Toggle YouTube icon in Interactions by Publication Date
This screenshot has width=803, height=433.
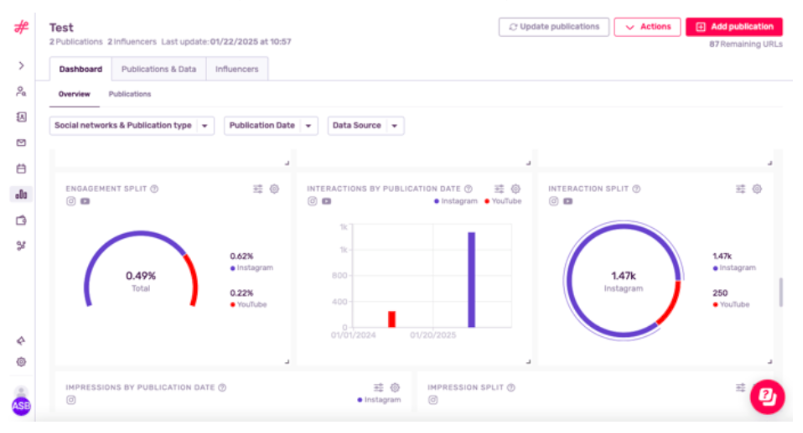(x=327, y=201)
